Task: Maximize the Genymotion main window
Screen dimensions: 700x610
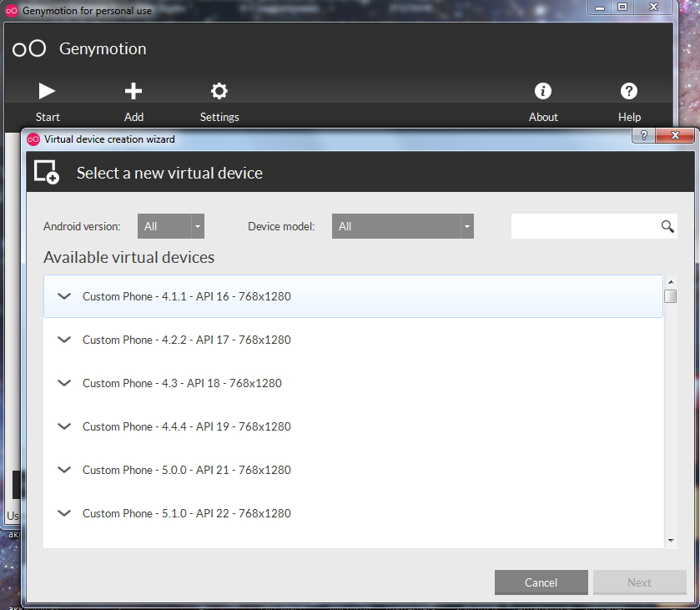Action: (x=622, y=8)
